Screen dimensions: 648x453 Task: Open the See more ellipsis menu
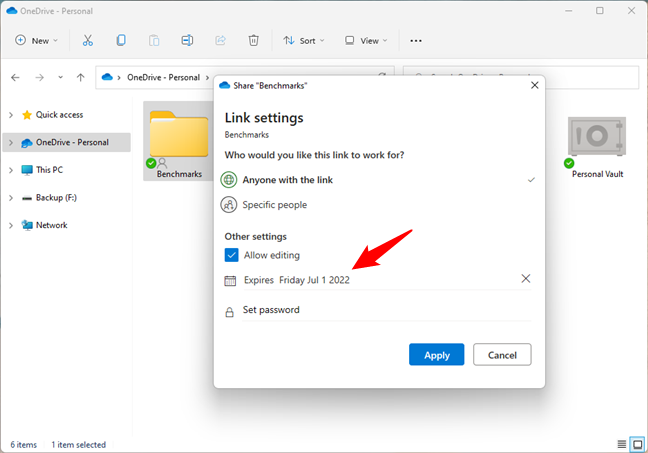click(416, 41)
